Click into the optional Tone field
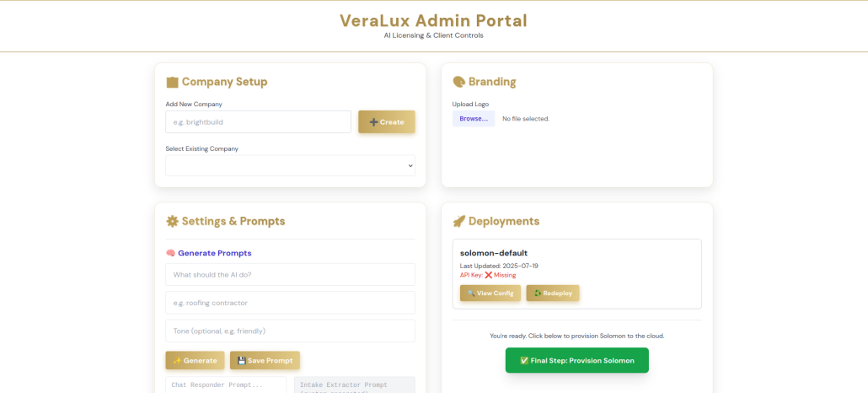This screenshot has height=393, width=868. point(290,331)
